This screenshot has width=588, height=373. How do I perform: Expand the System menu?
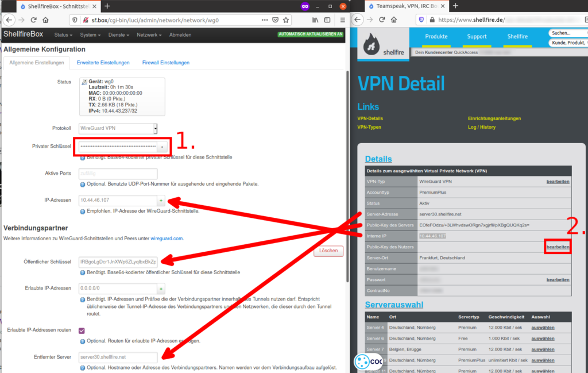(91, 34)
